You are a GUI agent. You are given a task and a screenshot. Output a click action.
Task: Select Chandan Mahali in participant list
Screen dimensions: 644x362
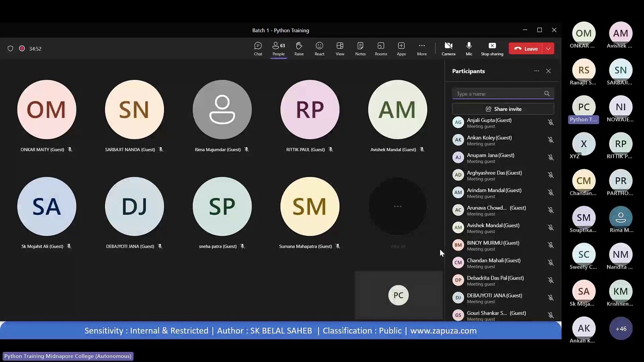pyautogui.click(x=503, y=263)
